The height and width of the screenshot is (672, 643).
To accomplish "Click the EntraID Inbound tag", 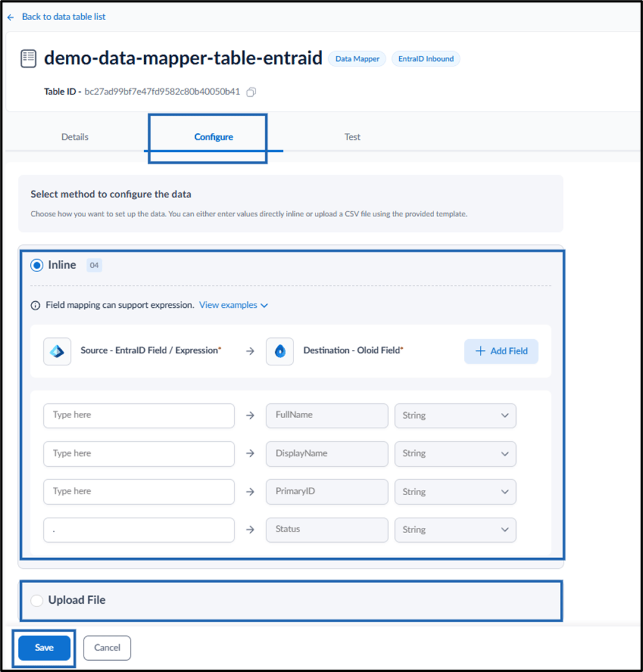I will click(x=426, y=59).
